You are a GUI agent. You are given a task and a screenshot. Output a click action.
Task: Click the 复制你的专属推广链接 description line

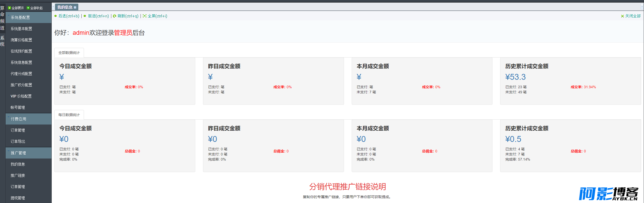tap(347, 197)
